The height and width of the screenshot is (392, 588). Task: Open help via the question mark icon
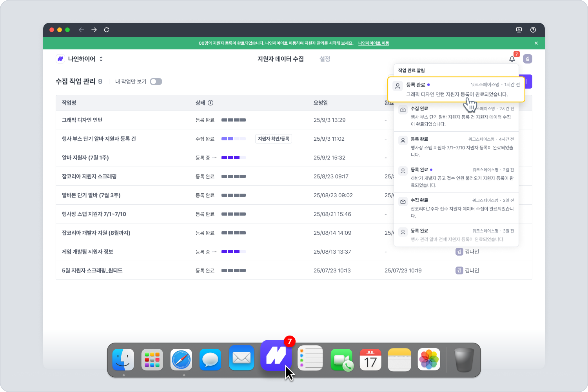tap(533, 30)
